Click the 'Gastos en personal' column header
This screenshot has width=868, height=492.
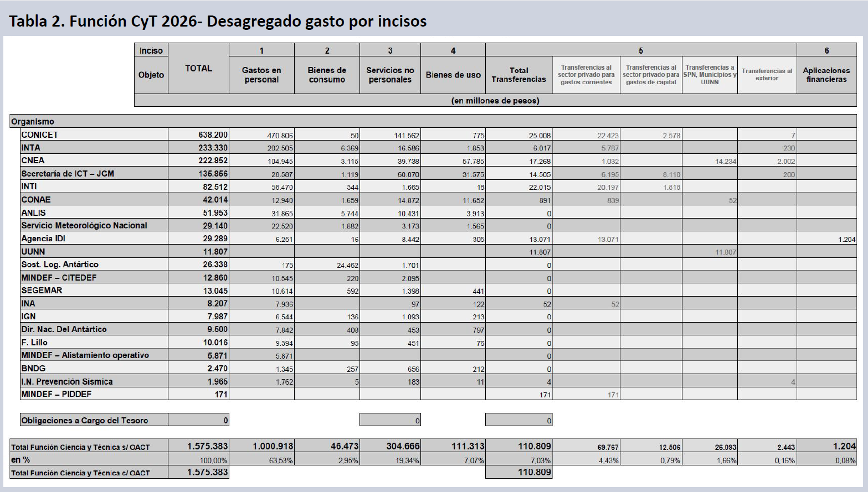coord(261,75)
